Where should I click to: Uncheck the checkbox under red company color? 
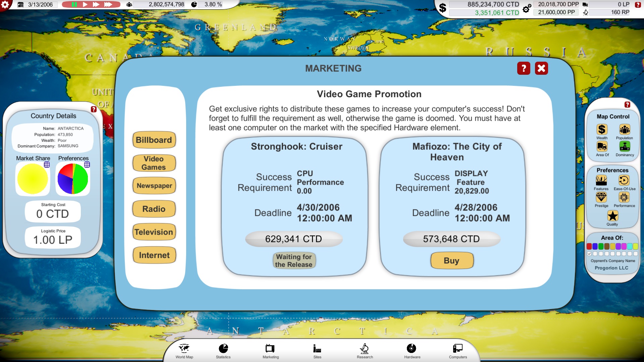pyautogui.click(x=589, y=254)
